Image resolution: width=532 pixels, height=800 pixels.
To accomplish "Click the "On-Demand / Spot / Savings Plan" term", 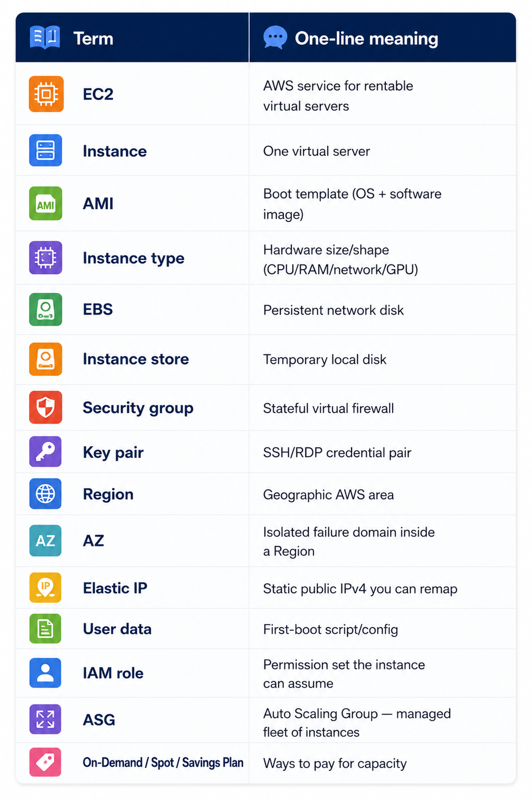I will tap(163, 763).
